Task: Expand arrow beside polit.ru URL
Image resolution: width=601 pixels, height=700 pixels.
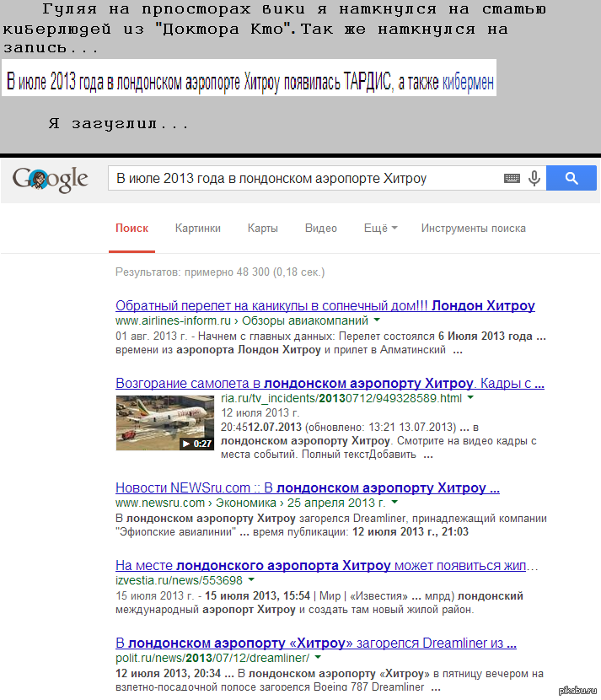Action: pos(318,657)
